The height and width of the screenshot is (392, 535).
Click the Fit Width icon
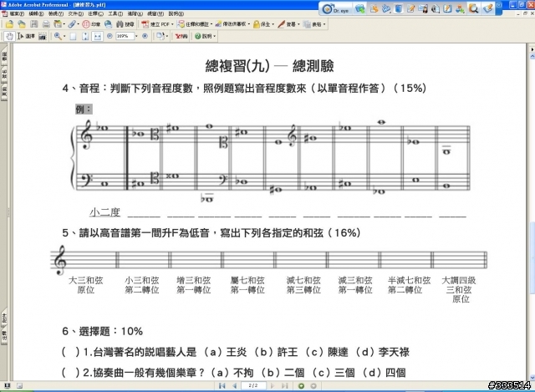pyautogui.click(x=98, y=36)
